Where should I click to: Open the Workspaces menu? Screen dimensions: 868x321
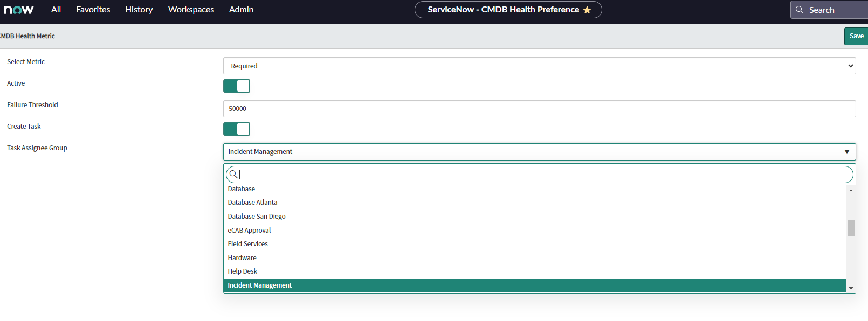(191, 10)
